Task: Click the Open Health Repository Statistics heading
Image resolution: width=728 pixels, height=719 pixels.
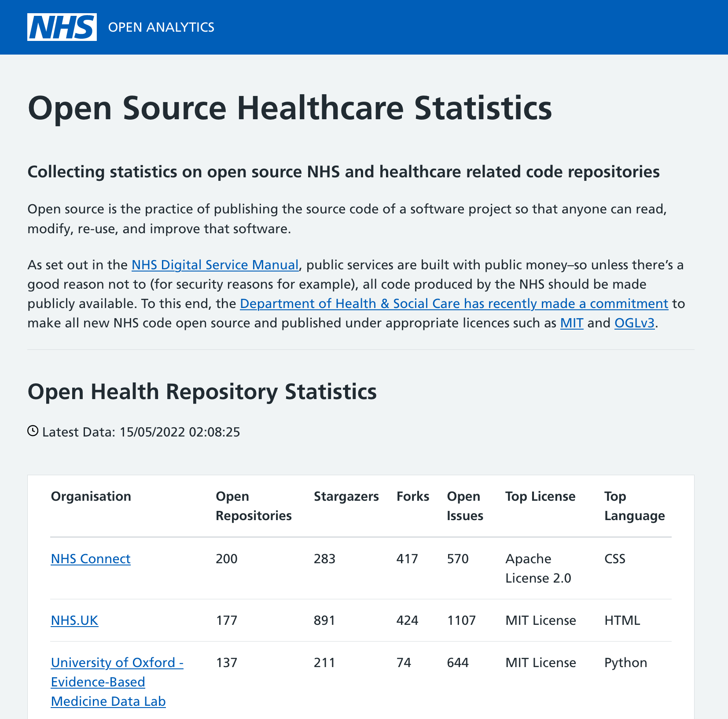Action: pos(202,392)
